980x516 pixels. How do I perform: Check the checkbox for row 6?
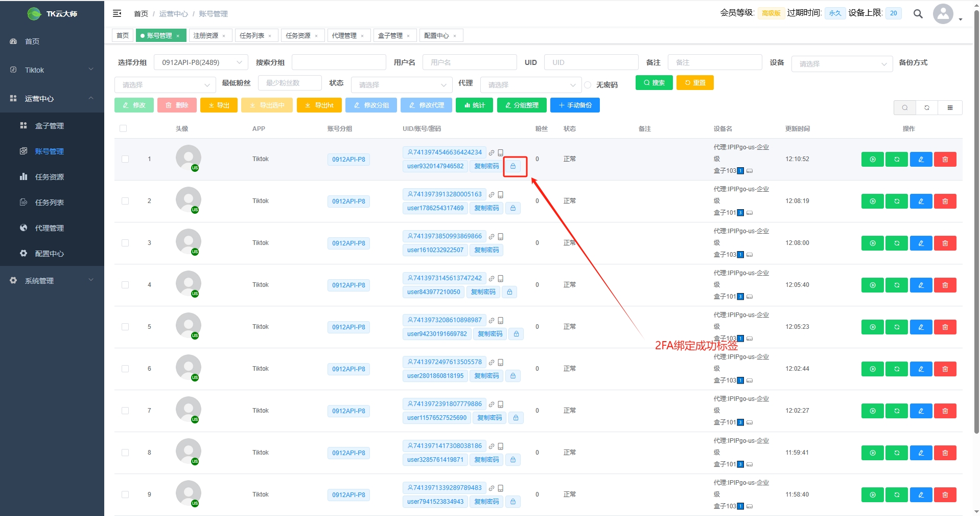[x=125, y=369]
